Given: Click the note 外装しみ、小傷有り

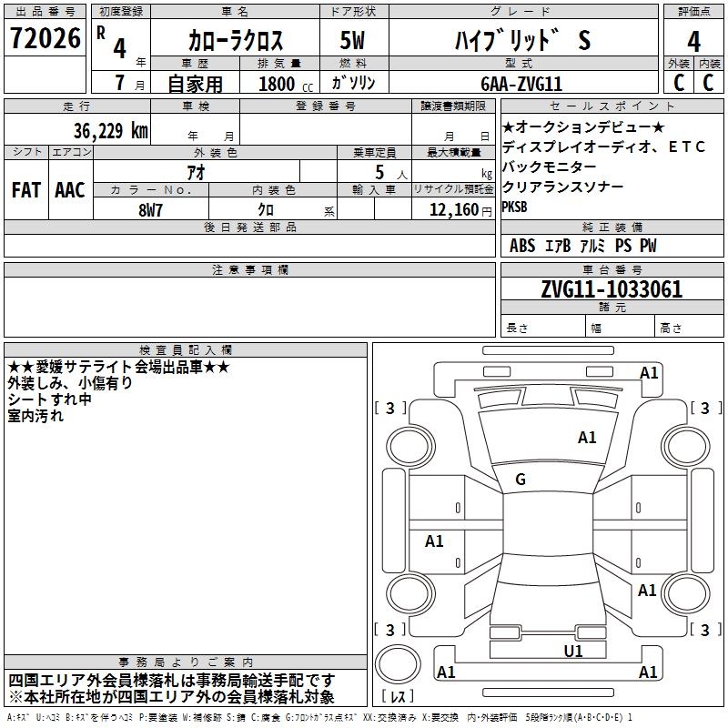Looking at the screenshot, I should tap(70, 383).
